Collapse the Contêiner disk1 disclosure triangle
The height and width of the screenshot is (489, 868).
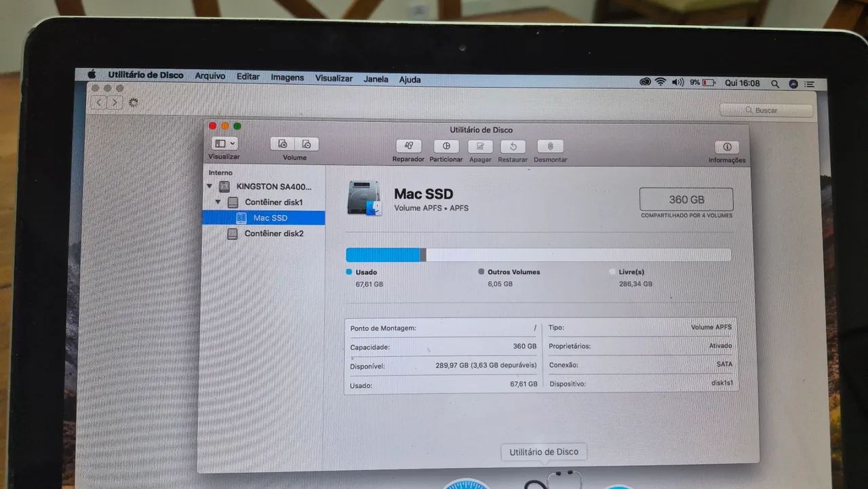[218, 202]
